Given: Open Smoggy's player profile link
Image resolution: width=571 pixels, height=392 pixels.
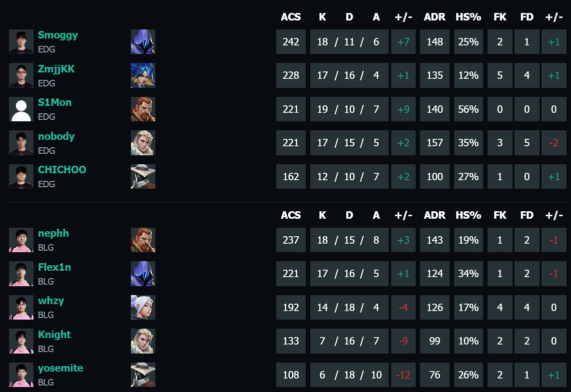Looking at the screenshot, I should coord(58,35).
